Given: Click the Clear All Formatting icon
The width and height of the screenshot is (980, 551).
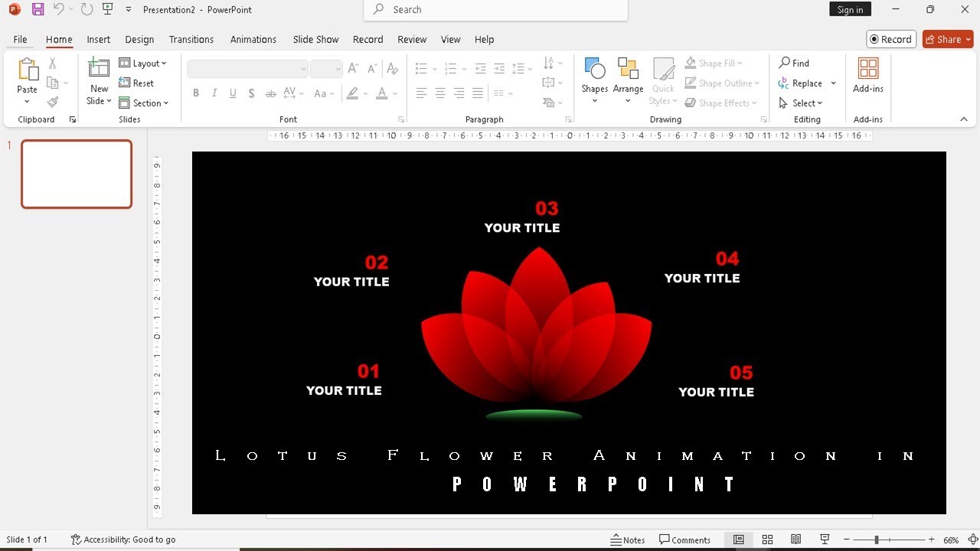Looking at the screenshot, I should (393, 68).
